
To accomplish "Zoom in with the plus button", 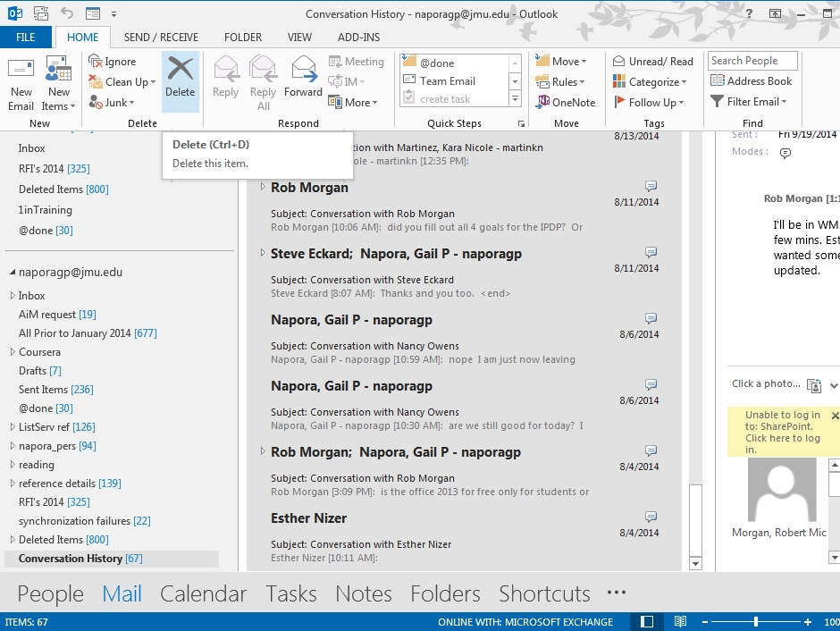I will pyautogui.click(x=807, y=622).
